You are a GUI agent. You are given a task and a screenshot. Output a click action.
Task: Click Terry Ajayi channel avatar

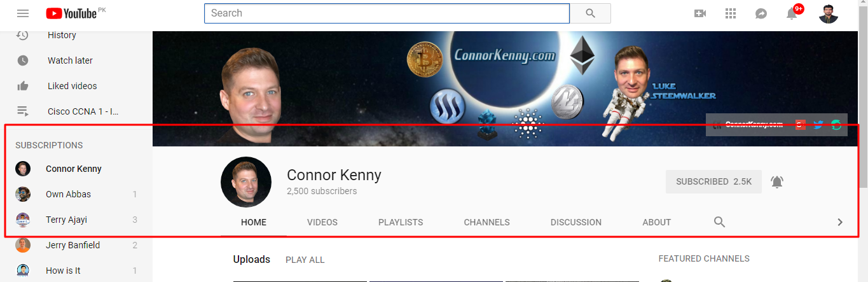point(23,220)
